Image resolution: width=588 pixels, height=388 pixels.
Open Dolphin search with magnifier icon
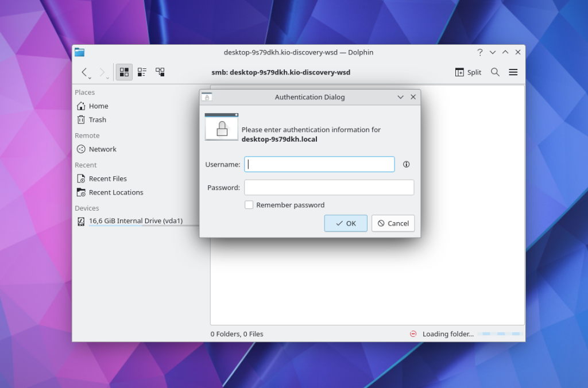(x=495, y=72)
